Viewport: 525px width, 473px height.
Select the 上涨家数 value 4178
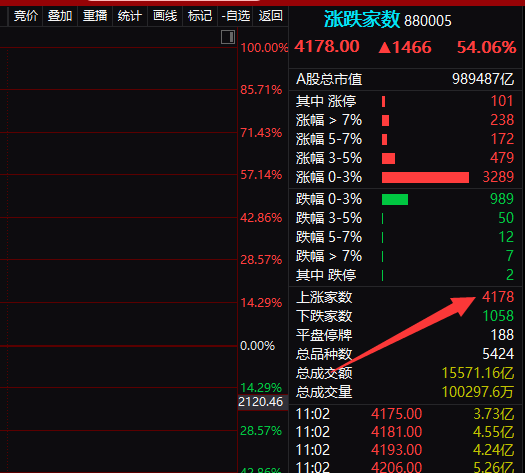[x=498, y=297]
